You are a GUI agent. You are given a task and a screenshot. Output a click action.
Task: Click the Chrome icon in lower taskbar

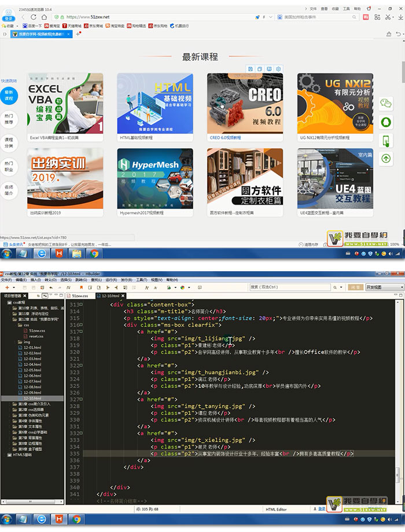77,519
